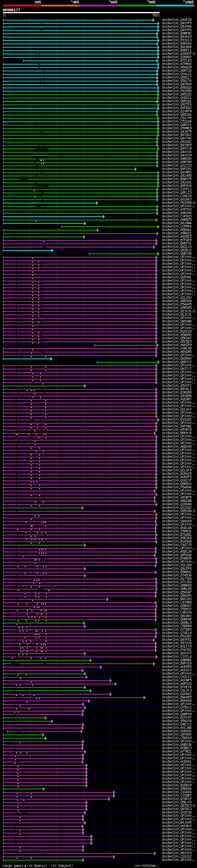Click the green alignment bar for UniRef100_B4FG91
This screenshot has height=868, width=197.
(70, 169)
